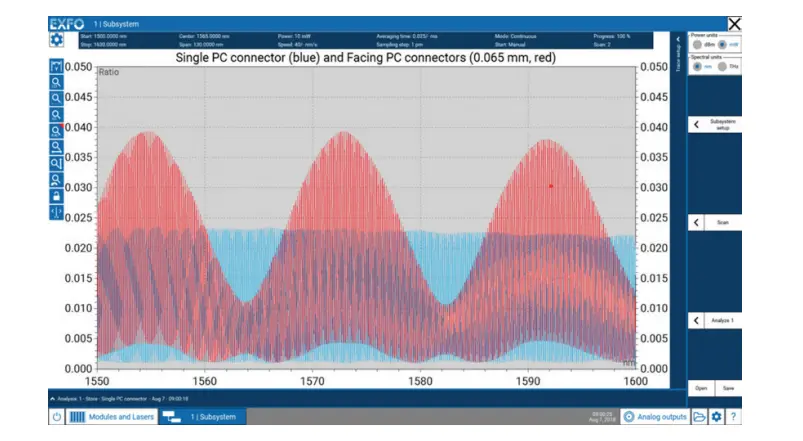
Task: Click the Save button
Action: [729, 389]
